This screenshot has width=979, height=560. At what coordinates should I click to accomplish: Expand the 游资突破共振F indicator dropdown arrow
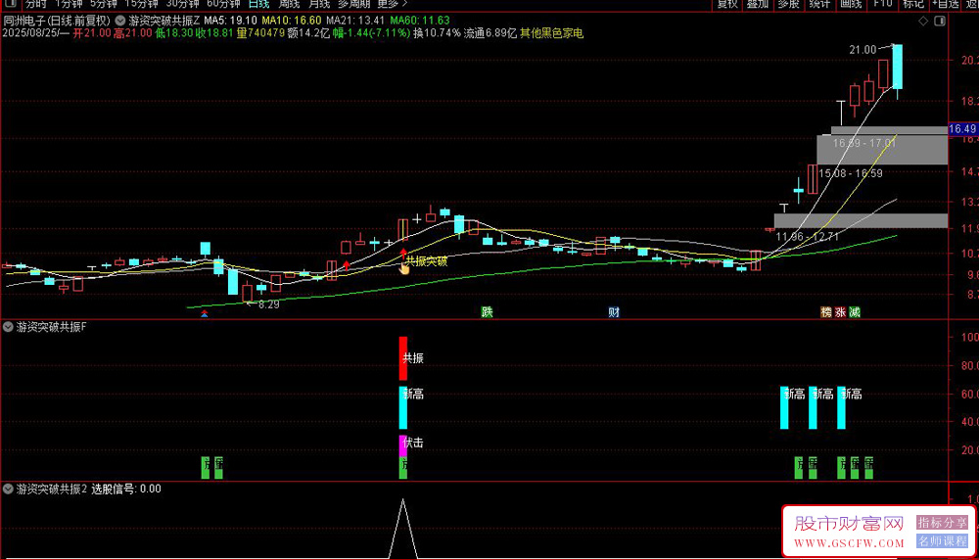(8, 327)
